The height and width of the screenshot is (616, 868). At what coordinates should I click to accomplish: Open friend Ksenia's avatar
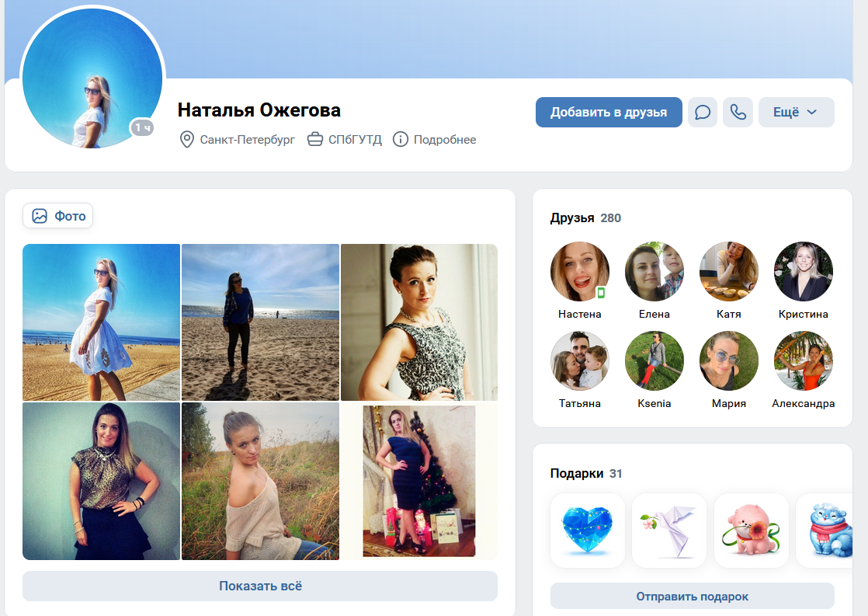(654, 360)
